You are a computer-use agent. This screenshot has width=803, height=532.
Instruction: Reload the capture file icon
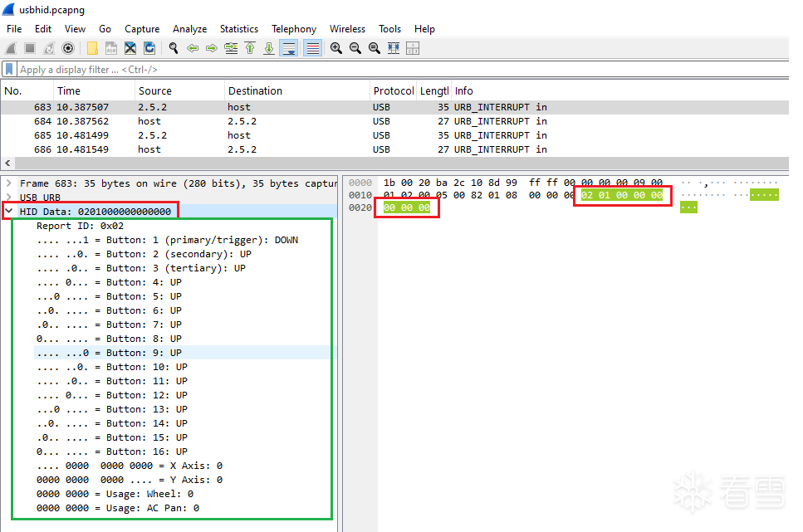[x=149, y=48]
